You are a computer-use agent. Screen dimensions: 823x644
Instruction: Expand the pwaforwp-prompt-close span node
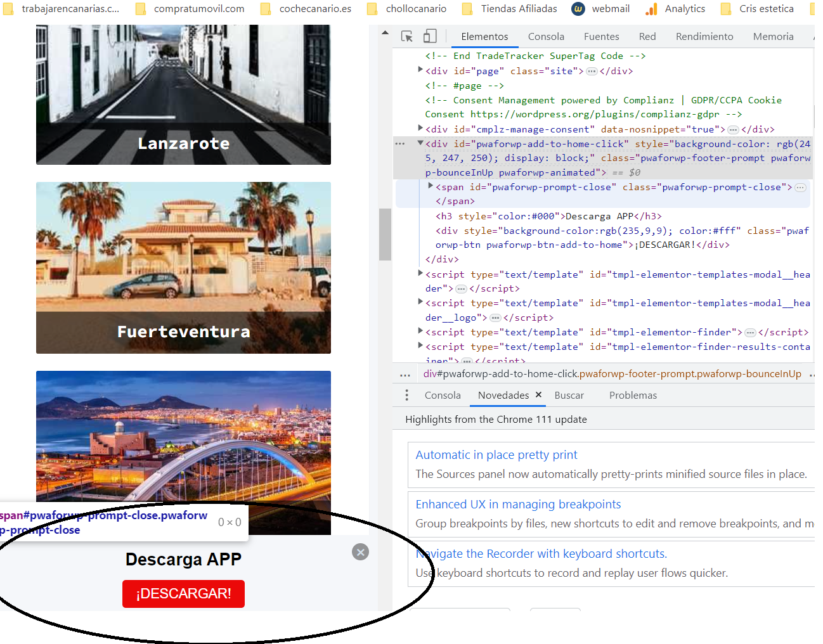[x=431, y=186]
